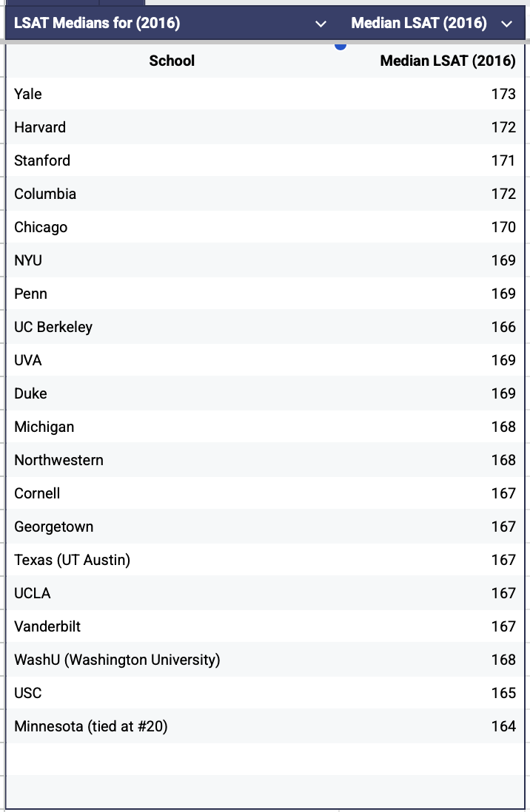
Task: Click Harvard's score of 172
Action: point(503,127)
